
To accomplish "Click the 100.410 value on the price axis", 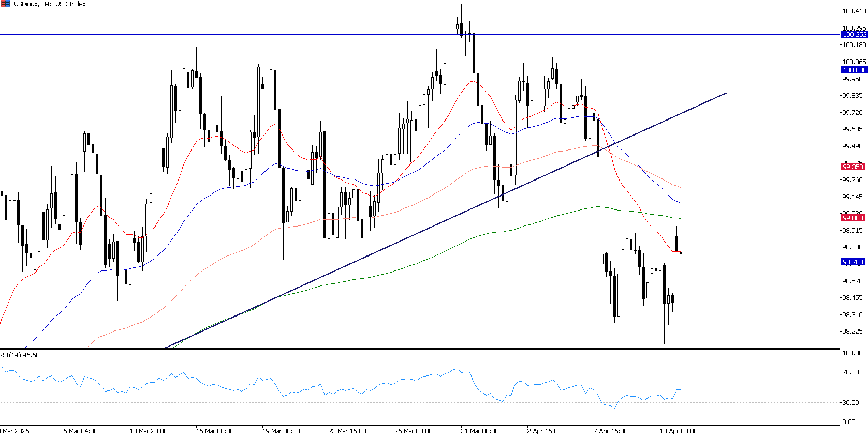I will click(x=854, y=11).
